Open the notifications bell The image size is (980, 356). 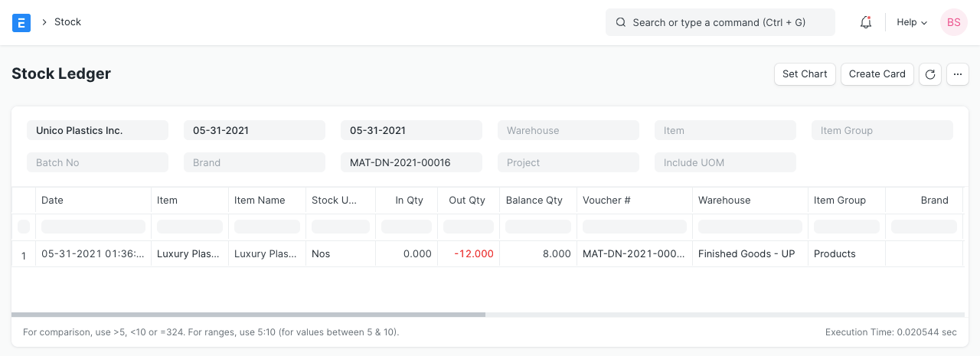[x=866, y=22]
